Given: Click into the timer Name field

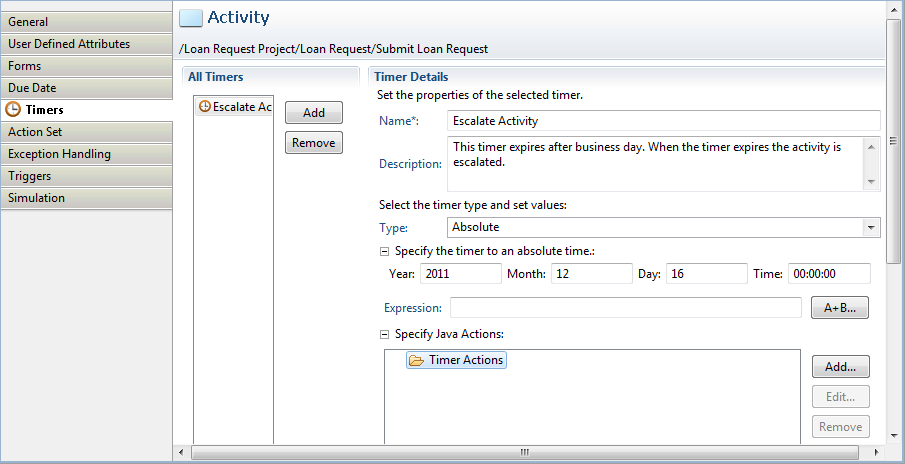Looking at the screenshot, I should (x=663, y=121).
